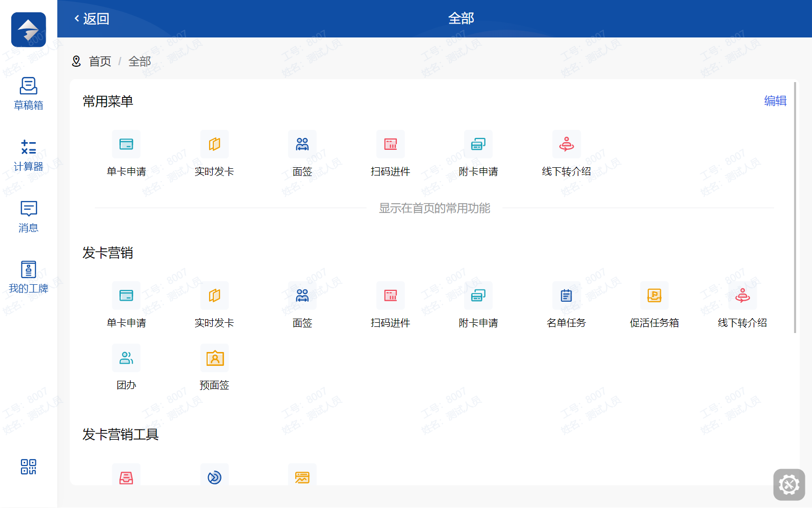Open 名单任务 icon
812x508 pixels.
566,296
